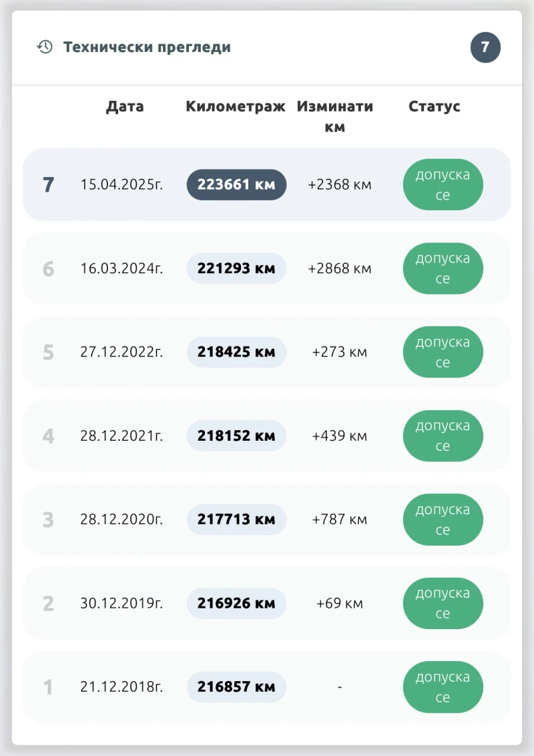Click the допуска се badge for 28.12.2021

443,435
